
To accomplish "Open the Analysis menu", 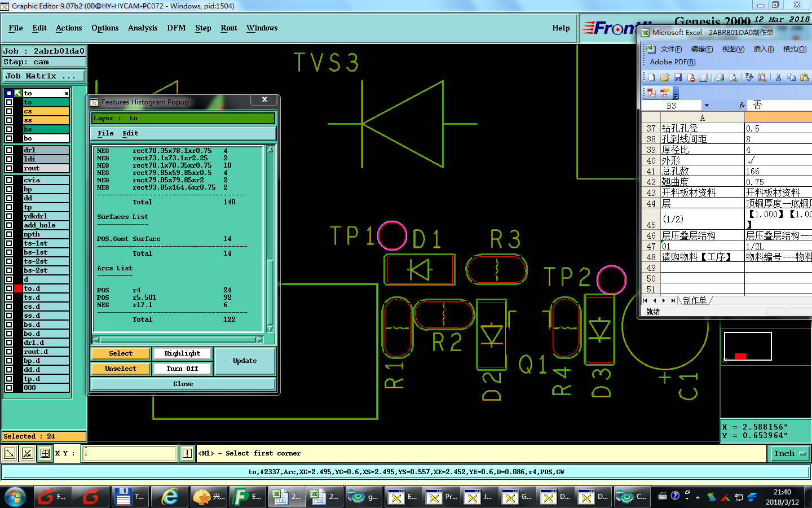I will [x=143, y=28].
